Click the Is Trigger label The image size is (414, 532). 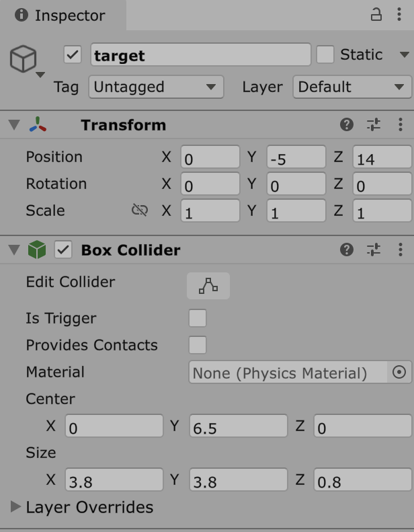click(61, 318)
